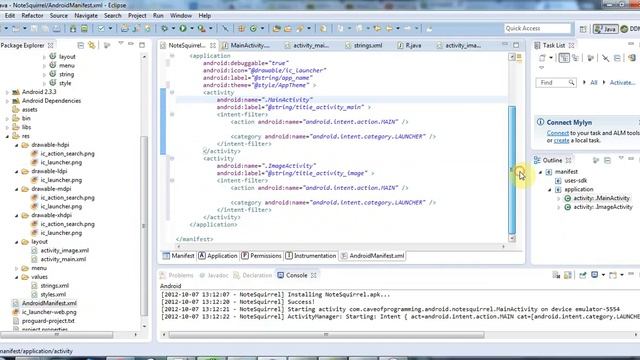Open the Navigate menu
640x360 pixels.
[86, 16]
